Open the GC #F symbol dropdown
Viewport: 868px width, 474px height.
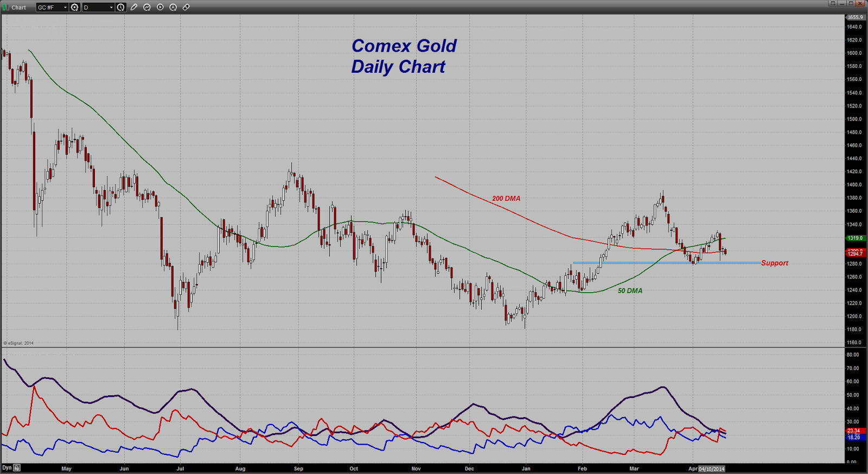[x=52, y=7]
